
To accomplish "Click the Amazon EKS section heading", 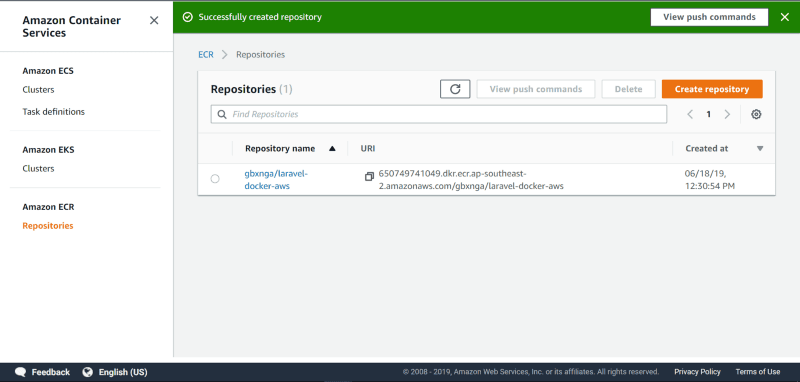I will tap(48, 150).
